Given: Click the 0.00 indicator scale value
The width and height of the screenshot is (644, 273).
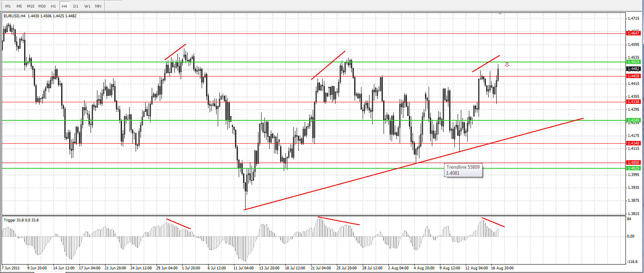Looking at the screenshot, I should click(631, 236).
